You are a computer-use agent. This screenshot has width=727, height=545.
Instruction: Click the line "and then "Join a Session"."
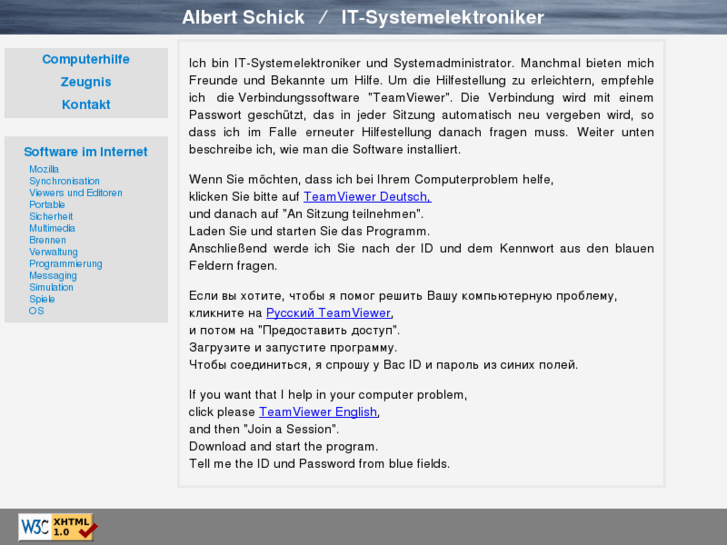(264, 429)
